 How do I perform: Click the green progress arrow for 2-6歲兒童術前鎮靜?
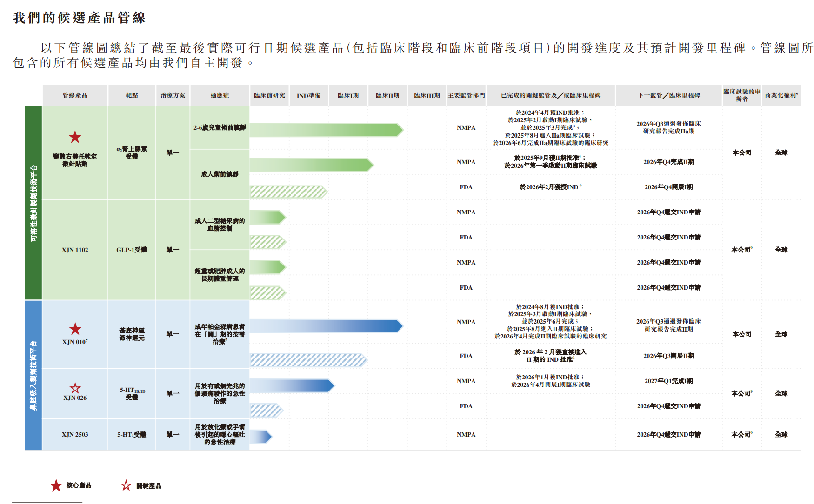(x=327, y=130)
